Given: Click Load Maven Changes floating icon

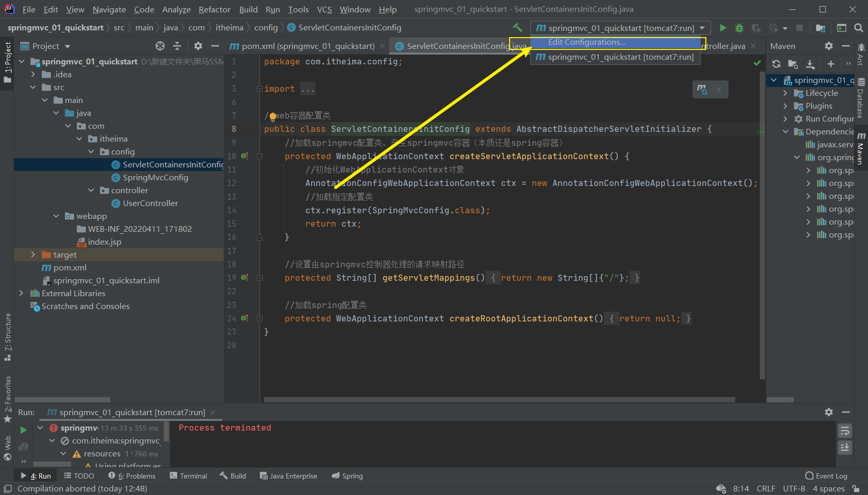Looking at the screenshot, I should tap(702, 89).
